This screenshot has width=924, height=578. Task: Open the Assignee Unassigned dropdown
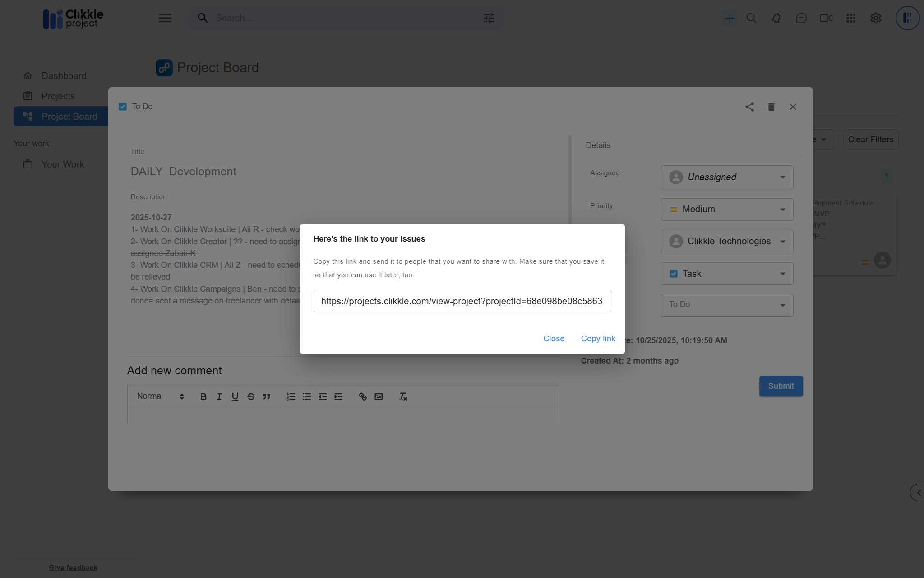[727, 177]
